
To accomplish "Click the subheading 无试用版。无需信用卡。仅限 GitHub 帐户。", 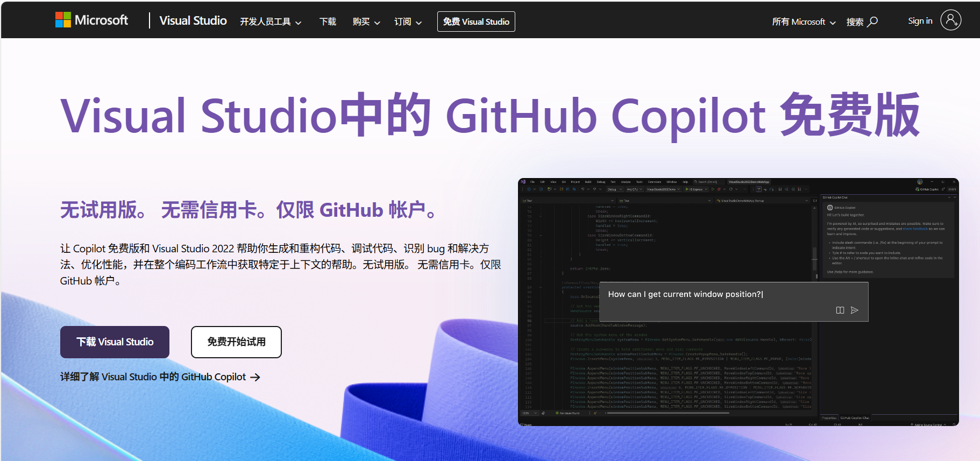I will (249, 210).
